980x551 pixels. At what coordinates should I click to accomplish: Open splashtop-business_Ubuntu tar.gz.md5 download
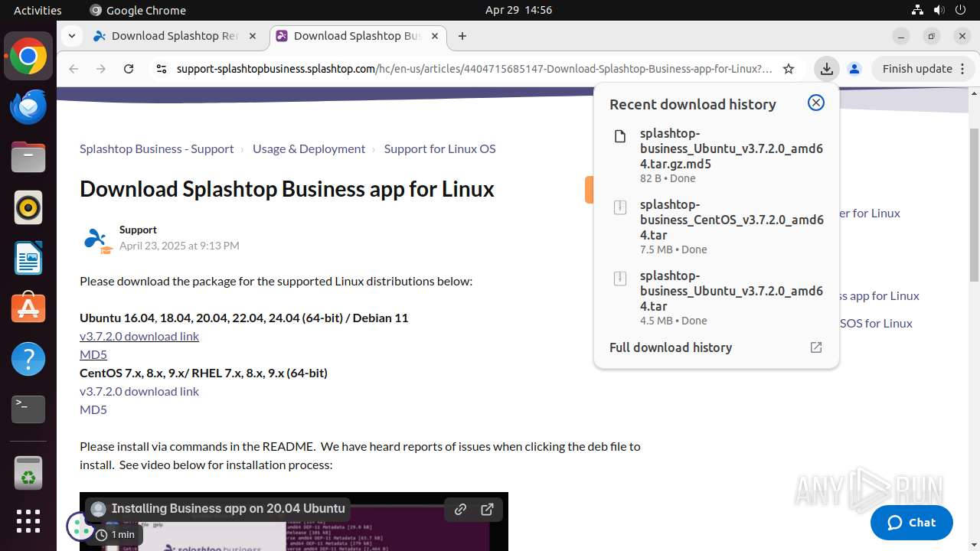[x=717, y=155]
